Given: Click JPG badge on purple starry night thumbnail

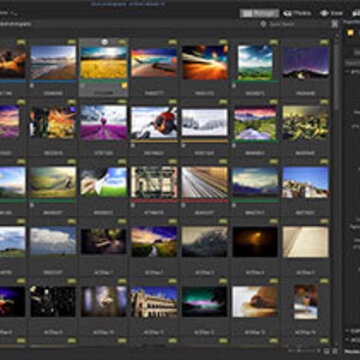Looking at the screenshot, I should [x=324, y=42].
